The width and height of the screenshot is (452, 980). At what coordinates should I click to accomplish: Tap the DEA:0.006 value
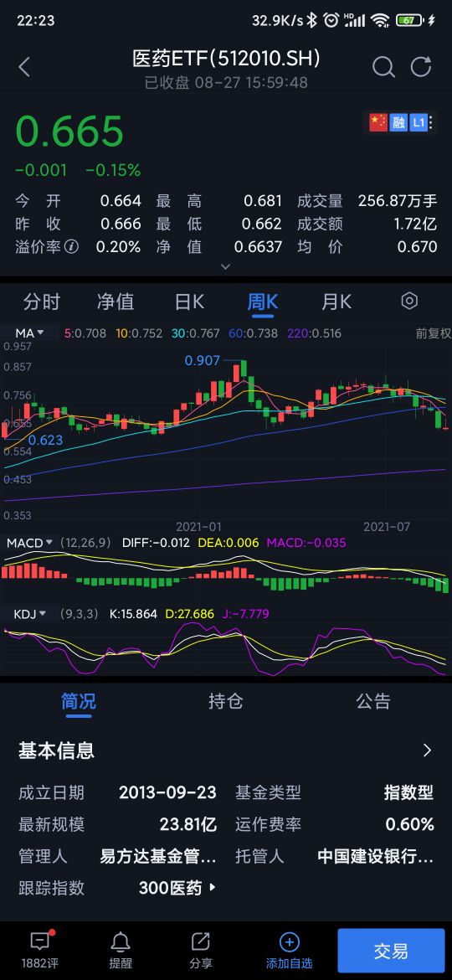[228, 543]
